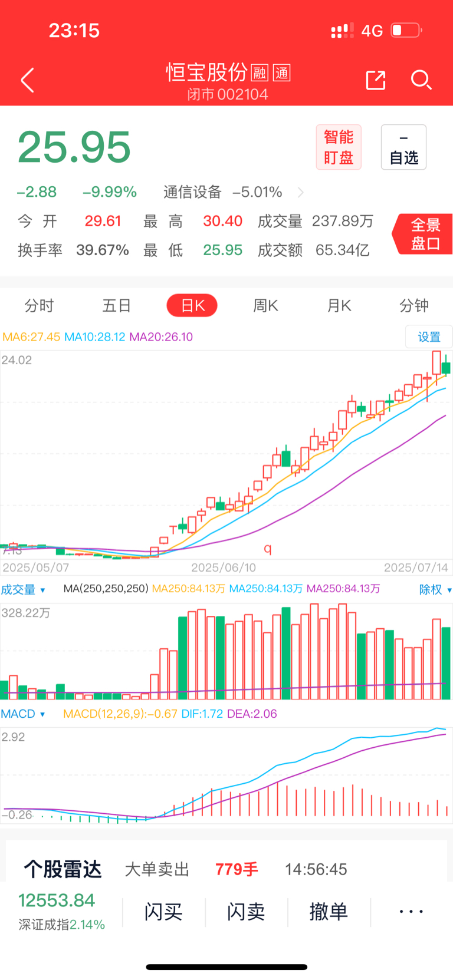Open the 除权 adjustment dropdown

click(x=435, y=589)
